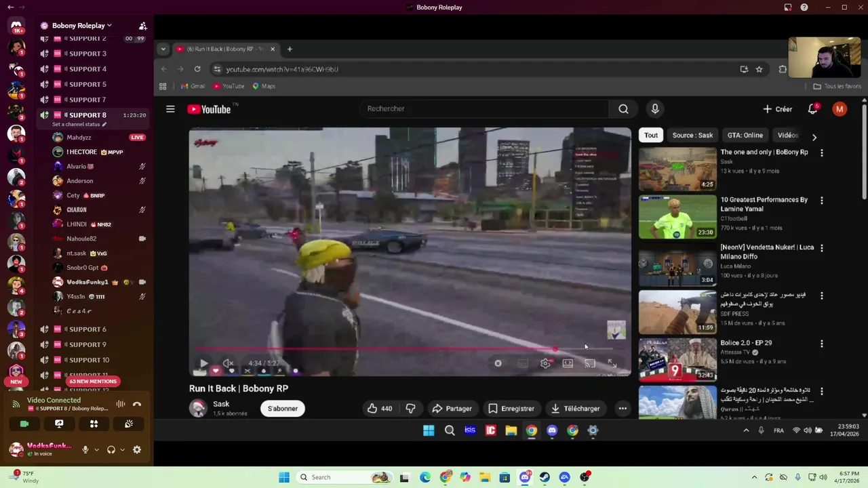Open Discord direct messages home icon

point(16,26)
